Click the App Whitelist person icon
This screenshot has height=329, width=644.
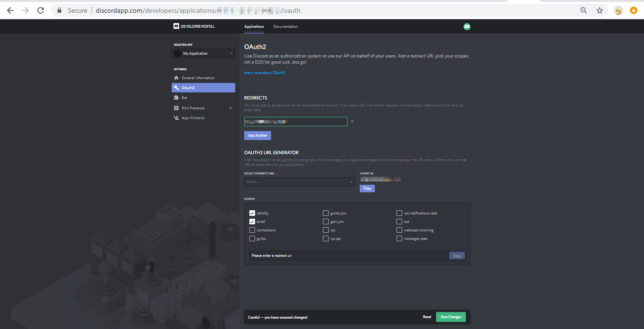point(176,118)
